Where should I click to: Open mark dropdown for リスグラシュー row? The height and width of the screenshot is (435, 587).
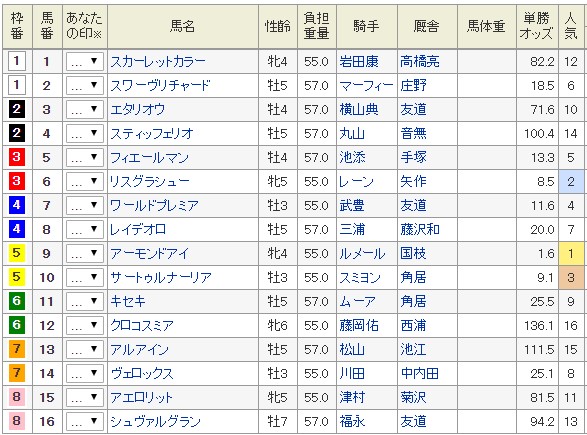pos(85,182)
